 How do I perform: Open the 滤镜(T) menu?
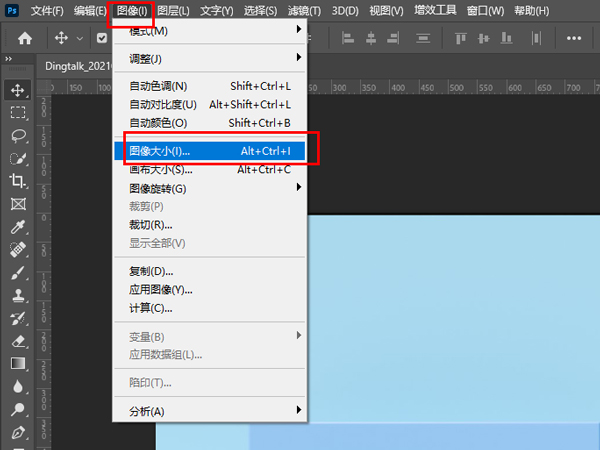[x=304, y=10]
